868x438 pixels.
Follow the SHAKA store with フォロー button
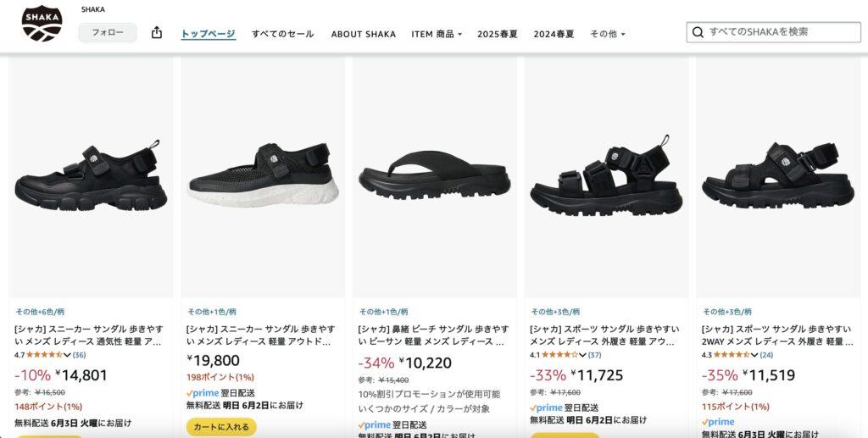click(x=108, y=33)
